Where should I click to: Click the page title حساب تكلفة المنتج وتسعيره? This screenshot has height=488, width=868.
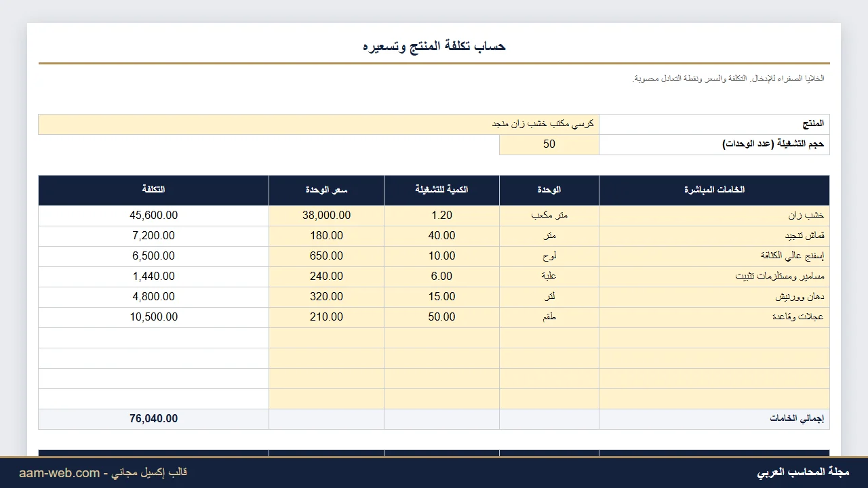434,46
